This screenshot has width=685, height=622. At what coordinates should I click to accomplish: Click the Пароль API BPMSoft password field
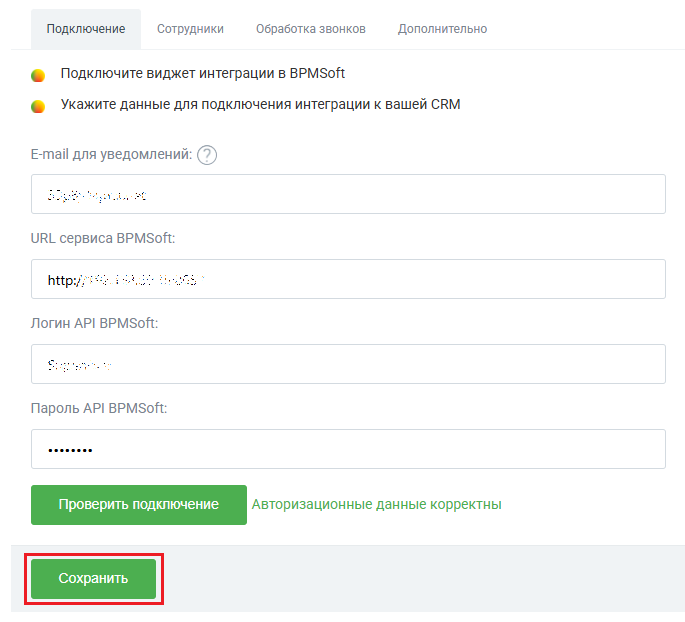point(348,449)
